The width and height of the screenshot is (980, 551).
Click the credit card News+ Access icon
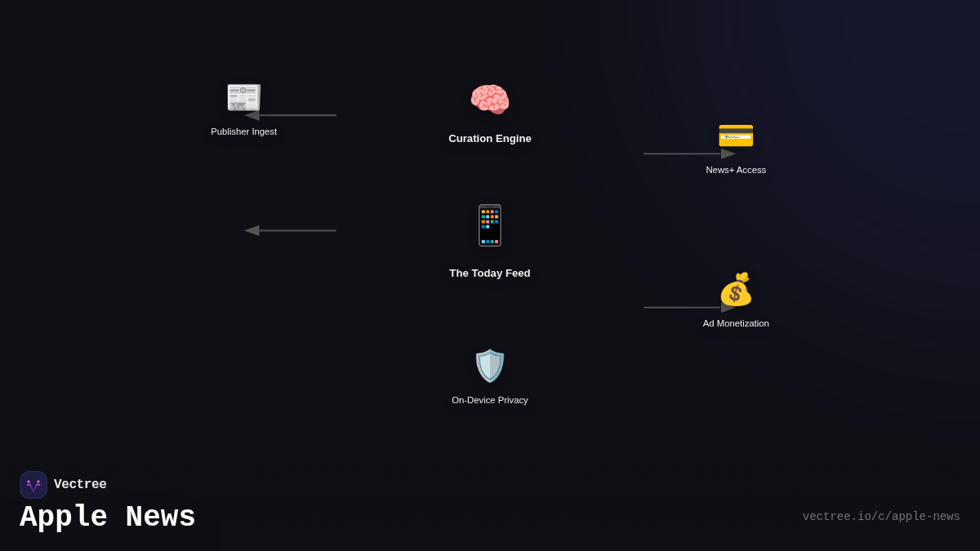click(736, 136)
